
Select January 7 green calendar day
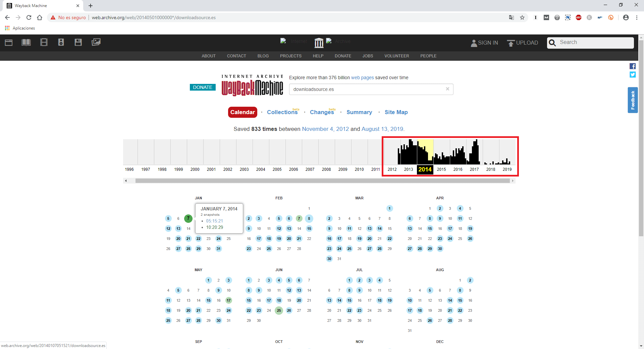188,218
